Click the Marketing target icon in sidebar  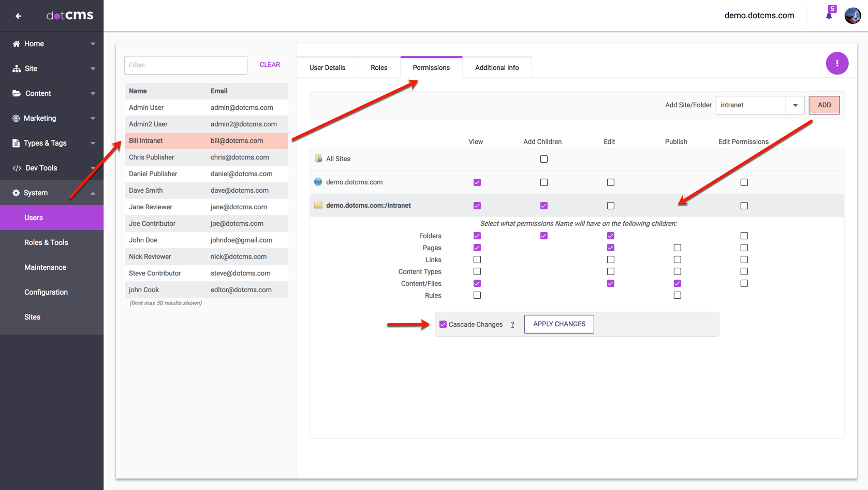(17, 118)
